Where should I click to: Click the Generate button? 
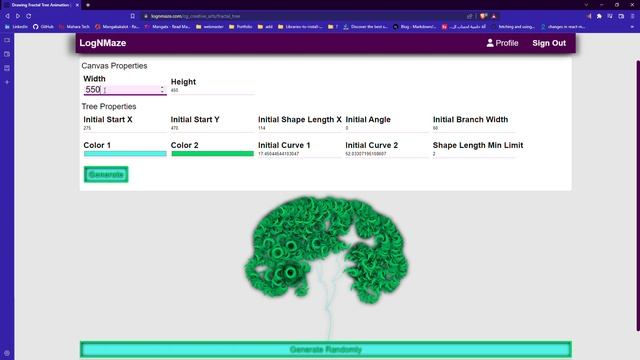click(106, 175)
